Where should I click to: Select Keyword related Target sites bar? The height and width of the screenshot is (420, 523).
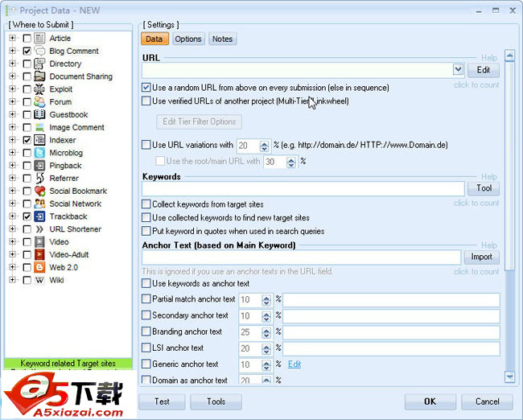coord(68,363)
